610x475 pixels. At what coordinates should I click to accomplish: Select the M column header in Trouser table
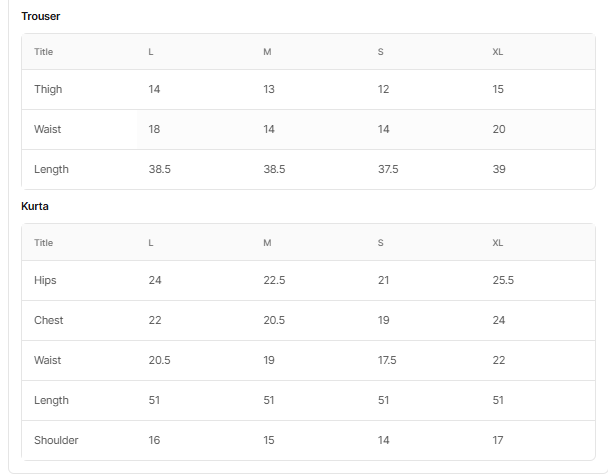(267, 52)
